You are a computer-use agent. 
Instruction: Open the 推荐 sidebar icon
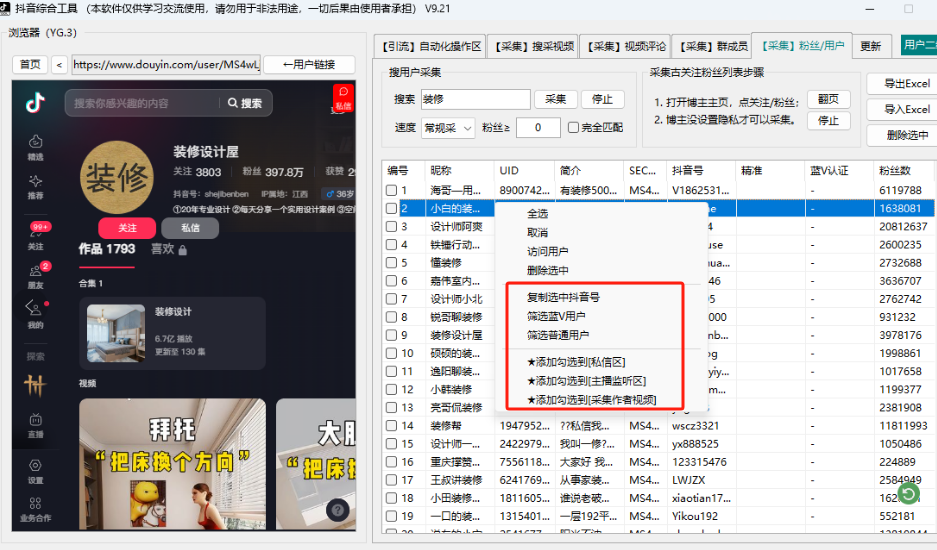(36, 185)
